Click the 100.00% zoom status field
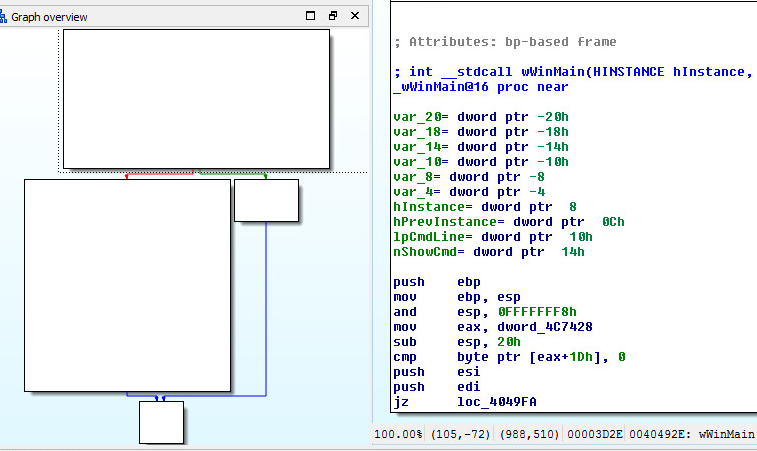 pos(398,435)
